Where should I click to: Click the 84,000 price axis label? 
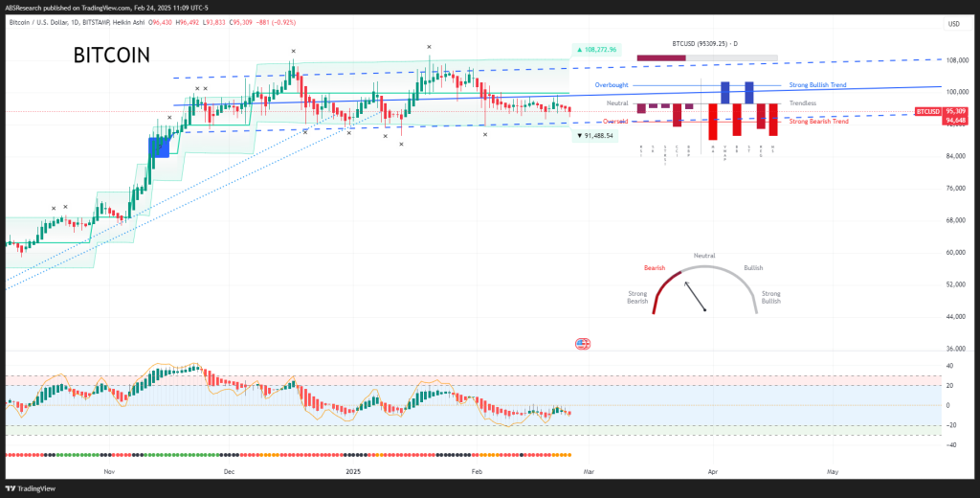[x=956, y=156]
